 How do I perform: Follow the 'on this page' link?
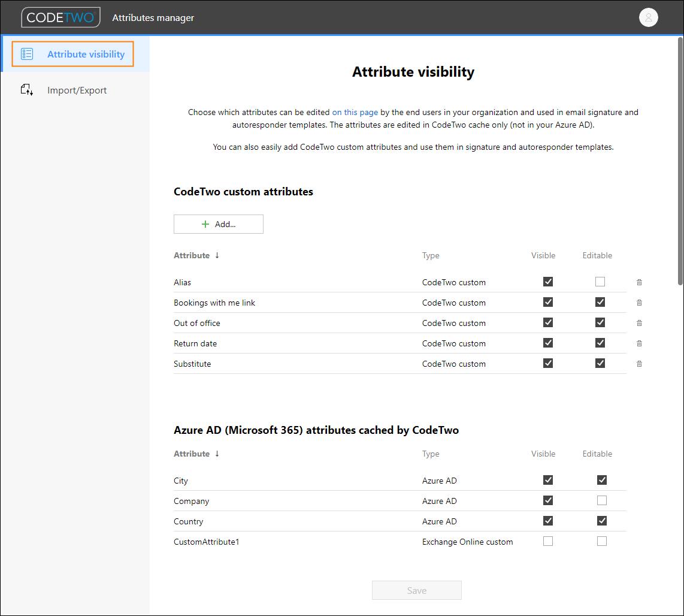click(x=355, y=112)
